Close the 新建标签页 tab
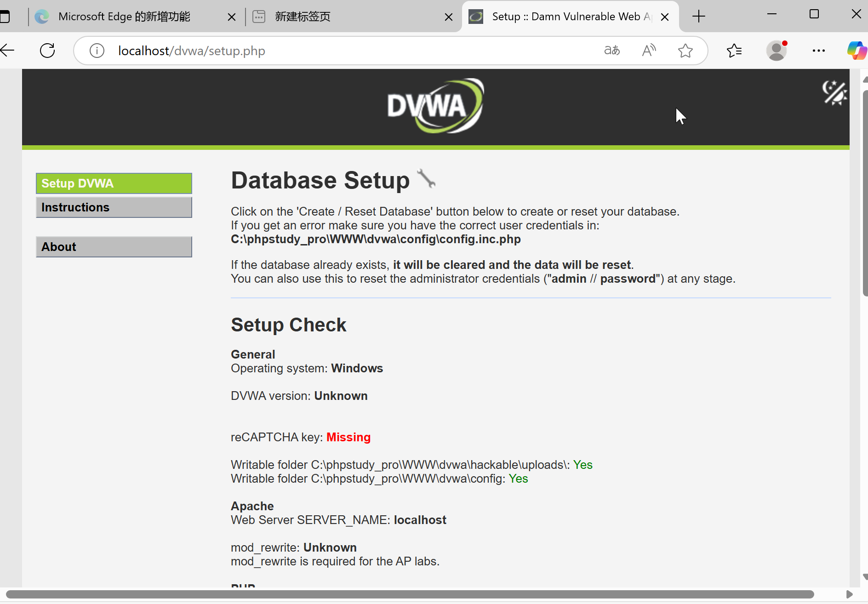 [x=449, y=17]
